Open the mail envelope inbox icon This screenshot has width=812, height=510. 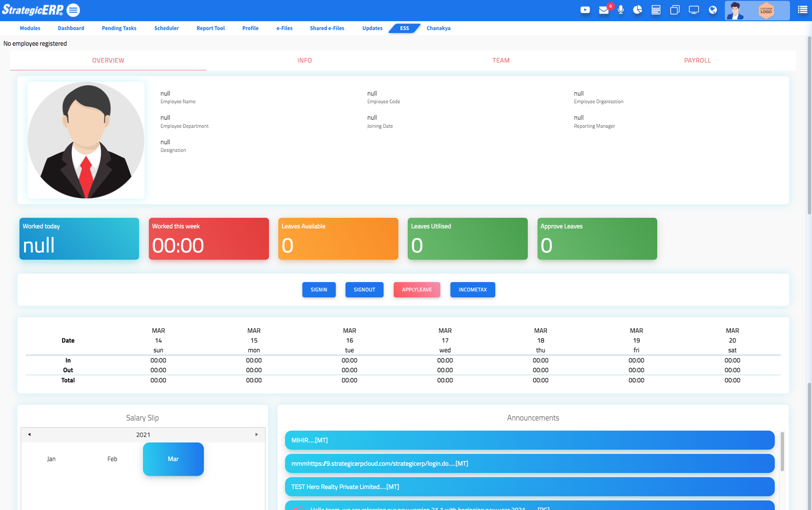604,10
